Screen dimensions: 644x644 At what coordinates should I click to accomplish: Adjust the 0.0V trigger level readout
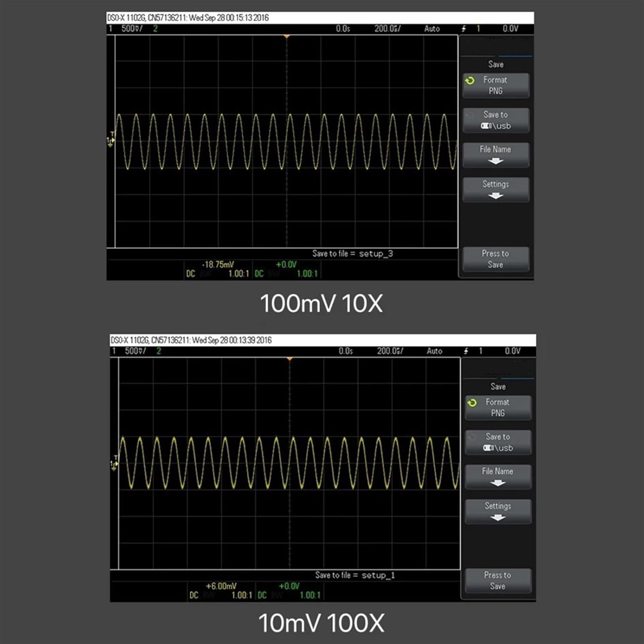pyautogui.click(x=510, y=29)
